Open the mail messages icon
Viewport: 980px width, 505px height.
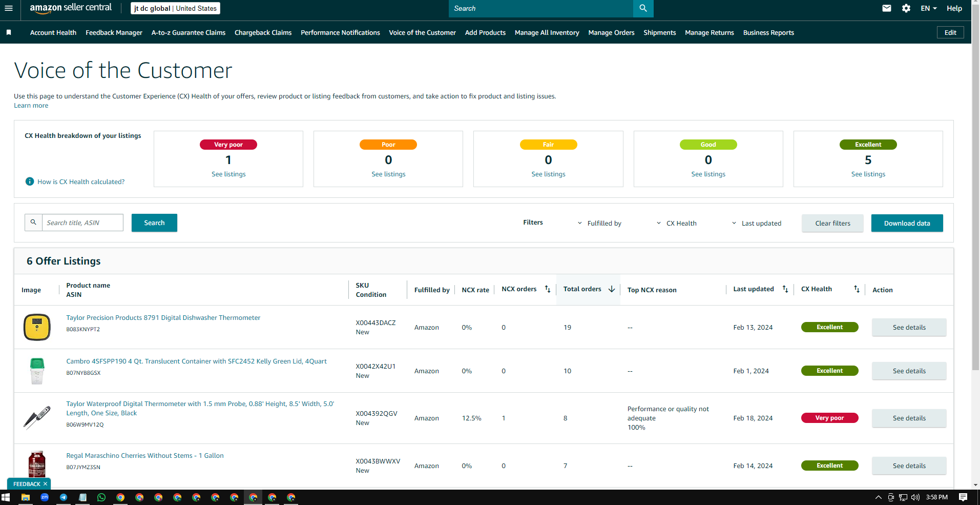pyautogui.click(x=887, y=8)
